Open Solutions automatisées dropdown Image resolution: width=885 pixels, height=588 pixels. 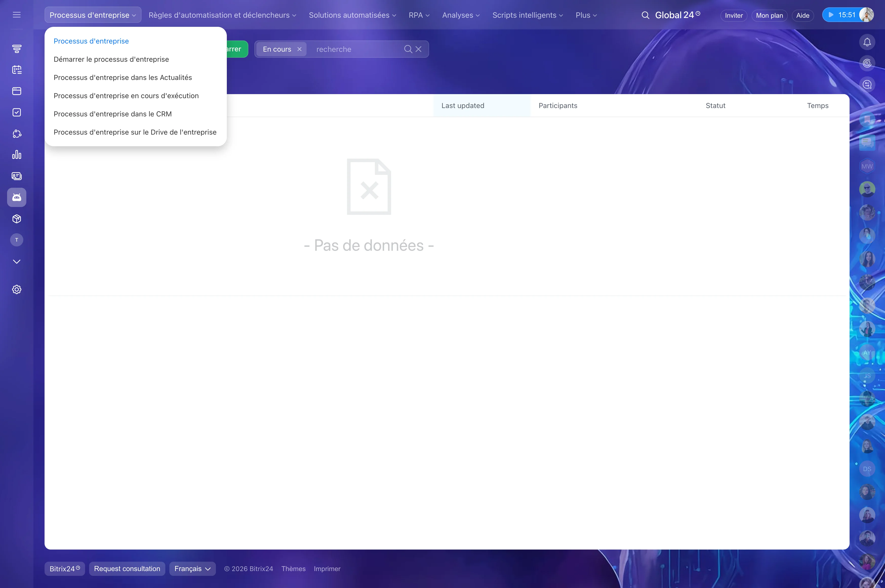(352, 15)
